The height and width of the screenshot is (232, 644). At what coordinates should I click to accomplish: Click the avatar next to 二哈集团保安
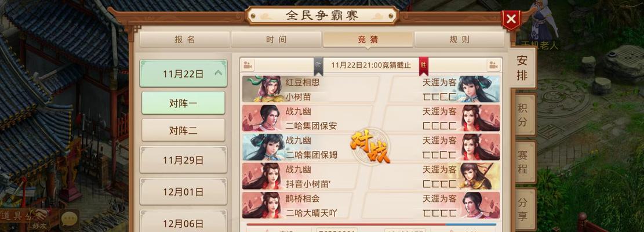coord(261,118)
